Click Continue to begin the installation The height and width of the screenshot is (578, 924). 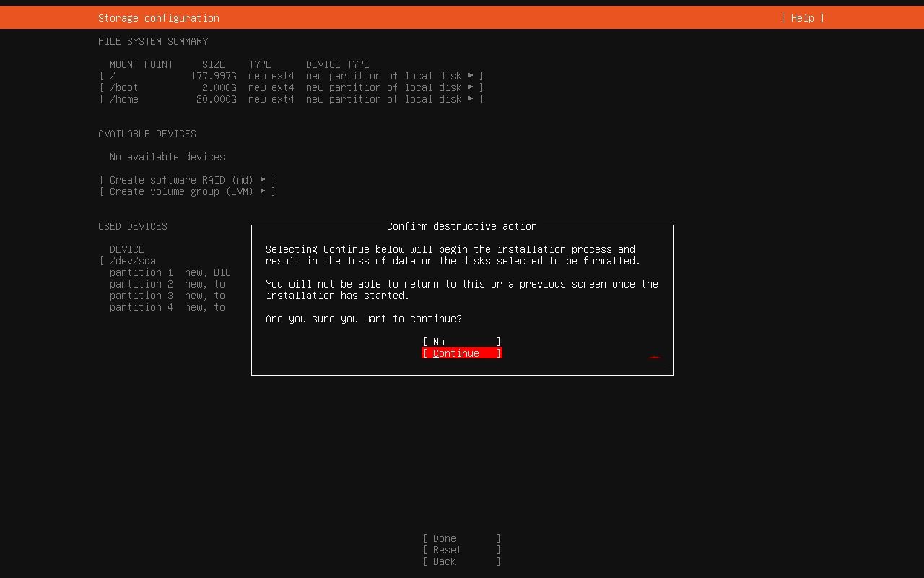pyautogui.click(x=461, y=353)
